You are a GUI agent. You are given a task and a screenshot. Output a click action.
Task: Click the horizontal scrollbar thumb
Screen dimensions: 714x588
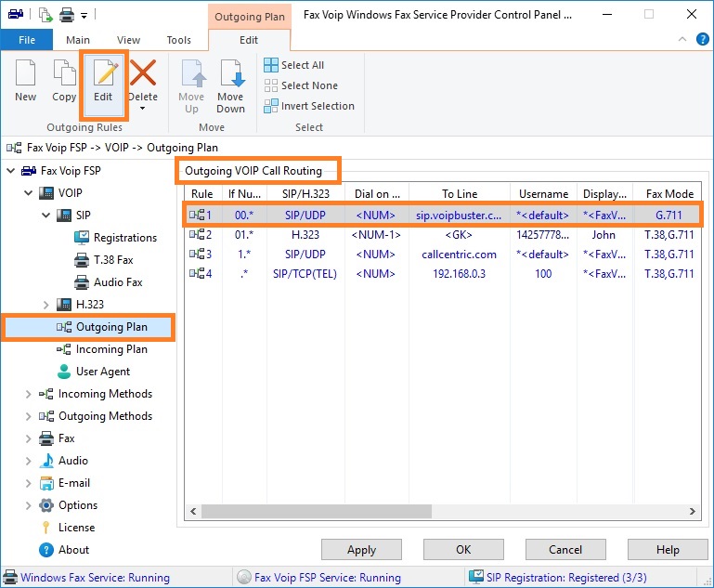pos(317,512)
